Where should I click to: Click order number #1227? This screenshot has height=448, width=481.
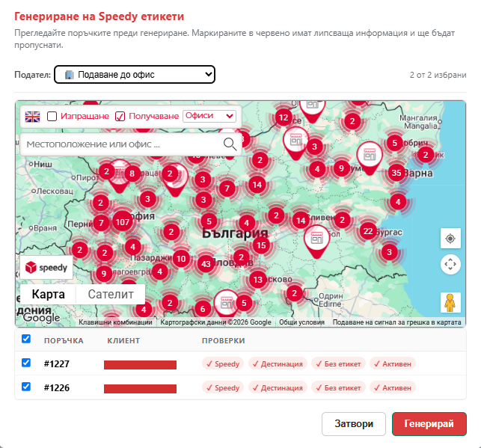57,363
